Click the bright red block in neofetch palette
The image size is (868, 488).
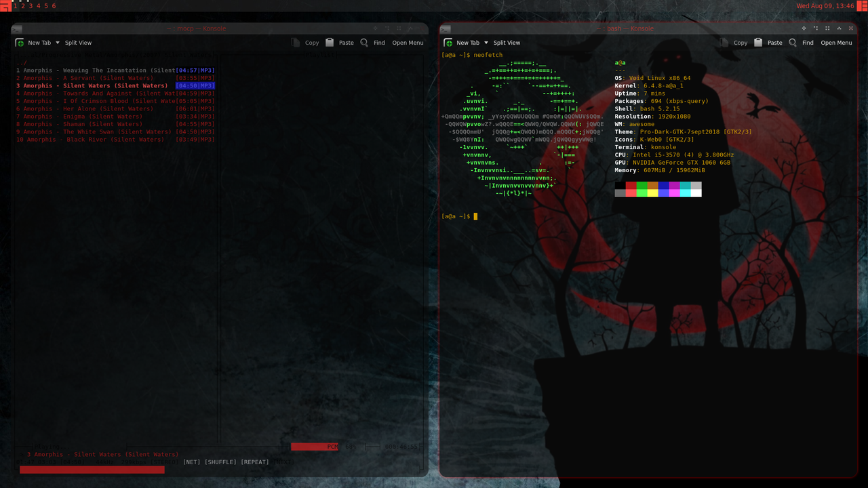(x=631, y=193)
